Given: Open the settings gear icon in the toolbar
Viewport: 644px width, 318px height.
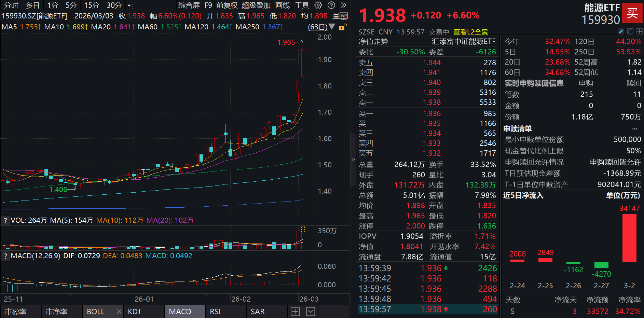Looking at the screenshot, I should click(x=318, y=5).
